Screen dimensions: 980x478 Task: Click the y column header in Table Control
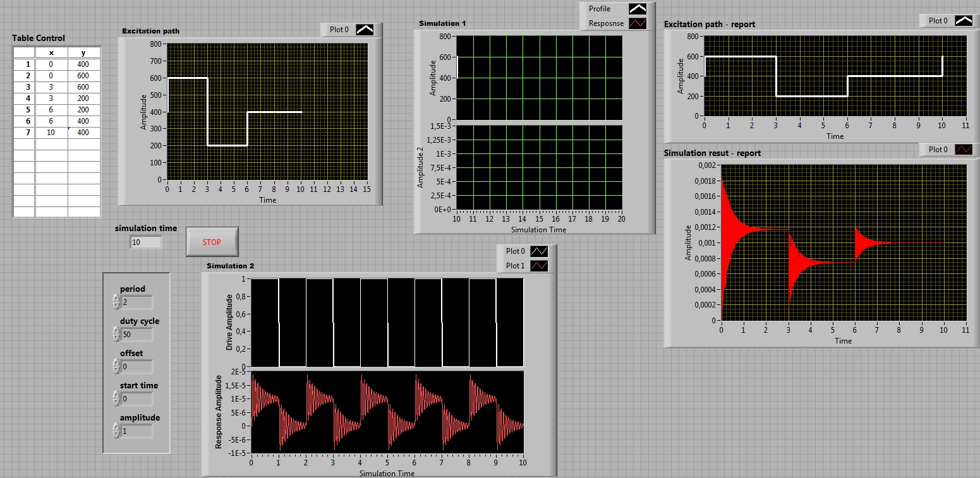pyautogui.click(x=84, y=53)
